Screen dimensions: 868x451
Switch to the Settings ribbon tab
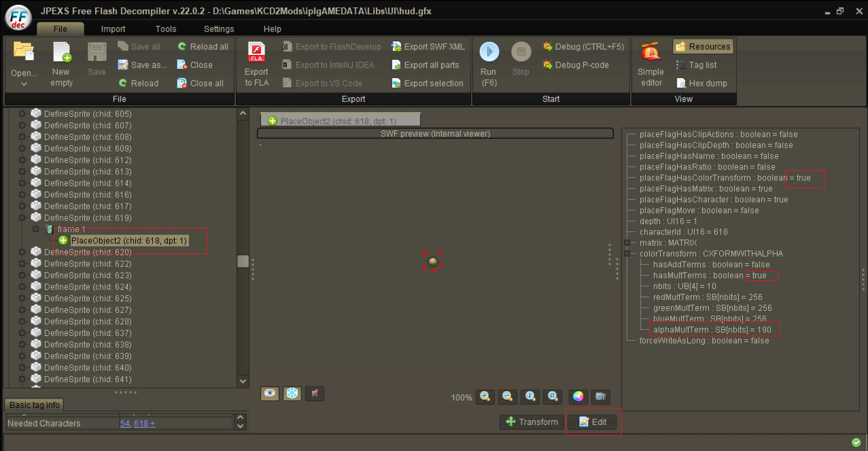(x=219, y=29)
